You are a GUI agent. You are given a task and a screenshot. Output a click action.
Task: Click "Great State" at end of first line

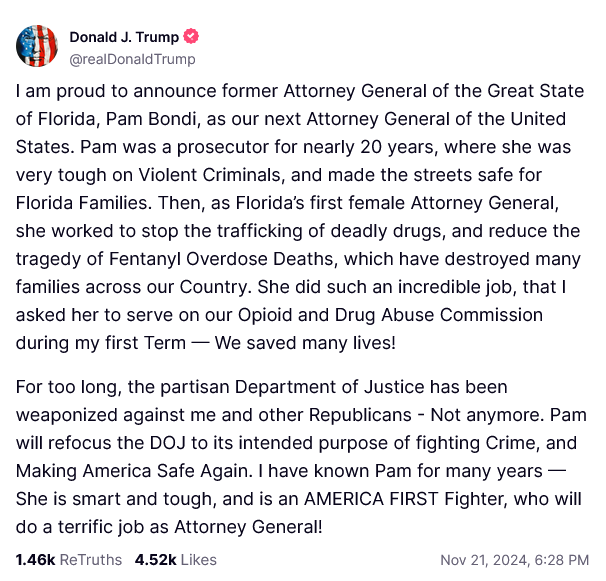click(536, 91)
